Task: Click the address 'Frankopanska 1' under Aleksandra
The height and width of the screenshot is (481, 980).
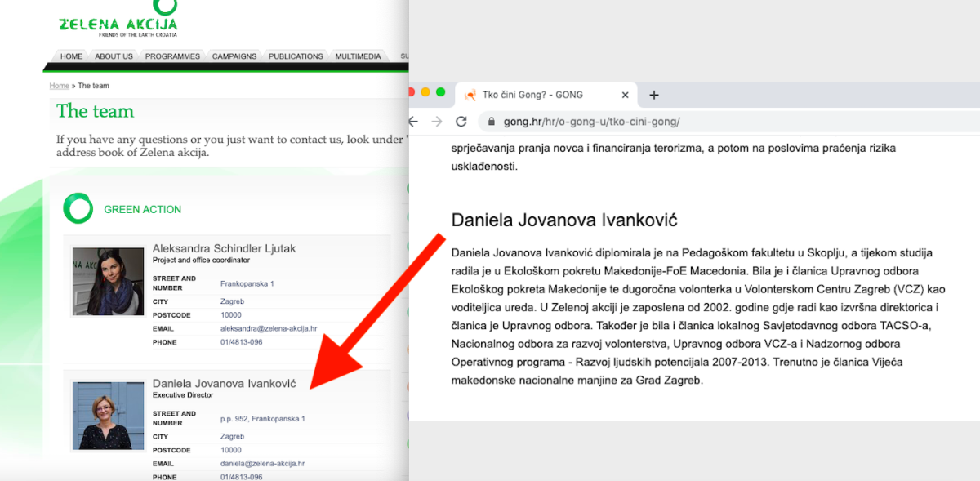Action: point(247,283)
